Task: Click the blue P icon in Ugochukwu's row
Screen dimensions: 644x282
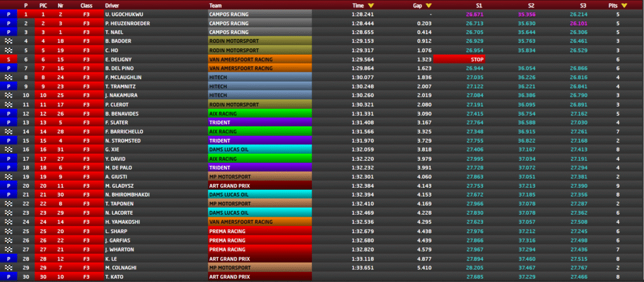Action: tap(8, 13)
